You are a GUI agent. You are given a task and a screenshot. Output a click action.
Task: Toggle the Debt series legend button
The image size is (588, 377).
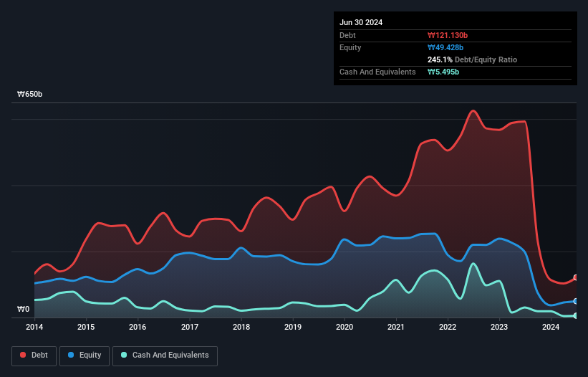[34, 355]
